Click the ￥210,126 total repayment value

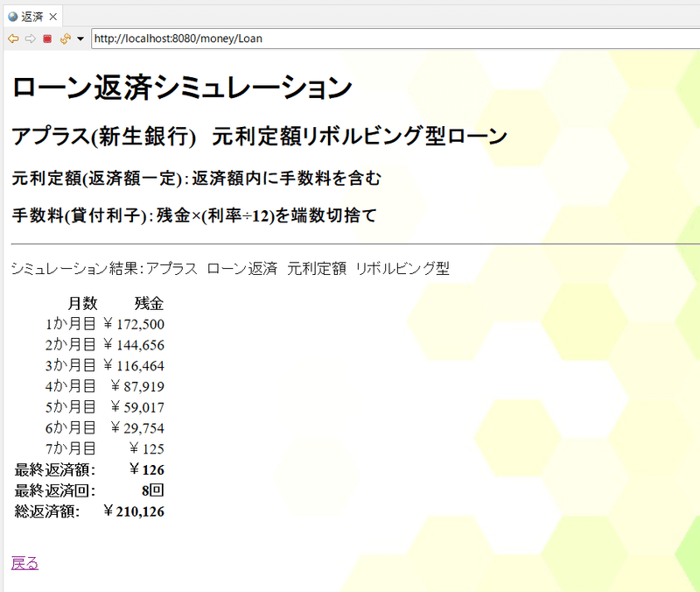(x=133, y=511)
